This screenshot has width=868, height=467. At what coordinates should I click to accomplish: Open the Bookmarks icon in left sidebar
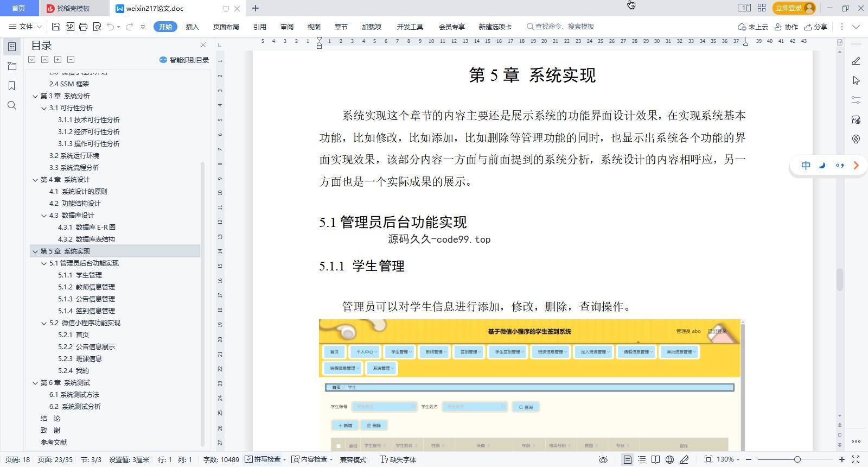tap(12, 86)
